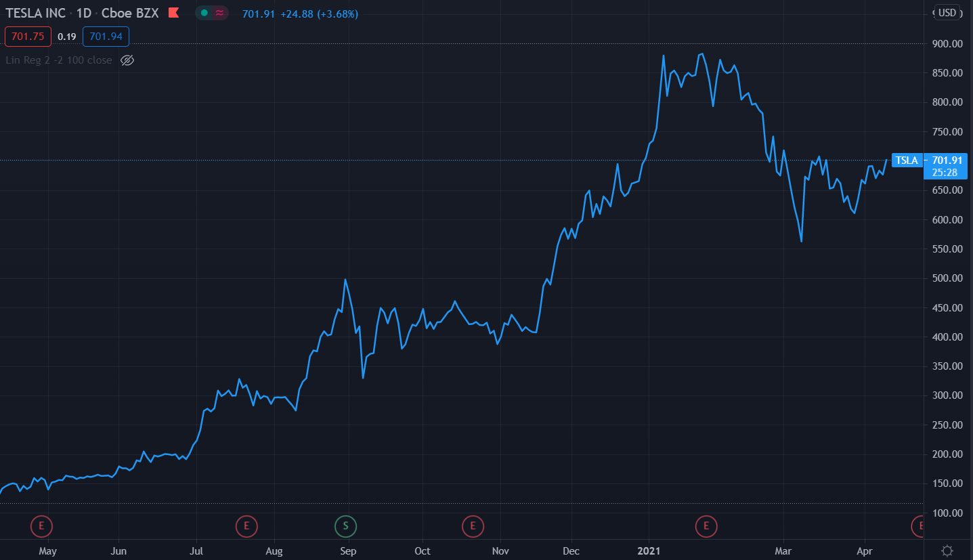Click the October earnings marker

(473, 525)
